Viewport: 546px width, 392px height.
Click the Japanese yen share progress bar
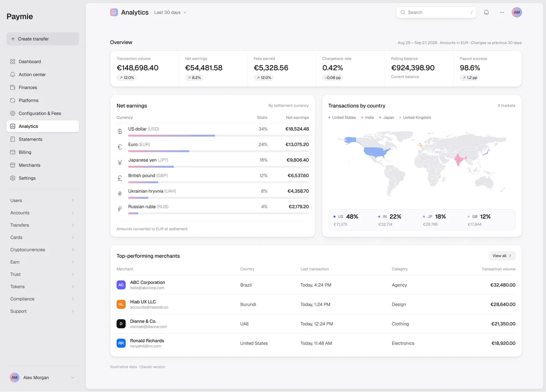218,167
